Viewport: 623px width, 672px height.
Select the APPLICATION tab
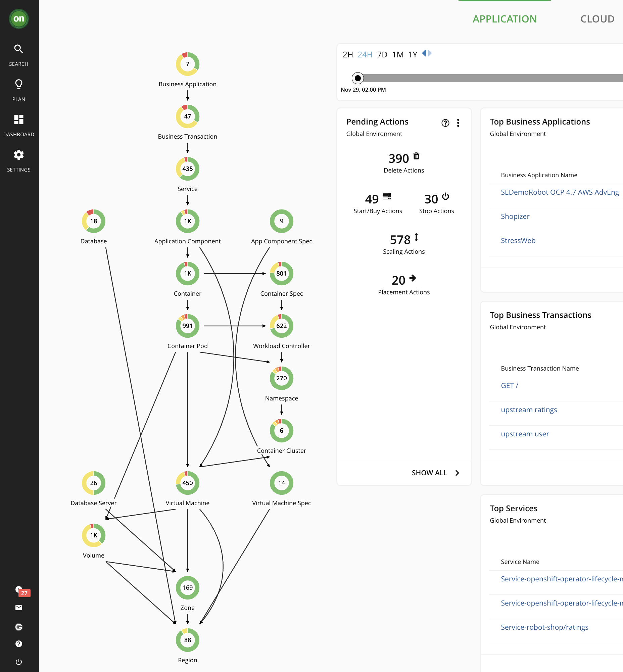pyautogui.click(x=504, y=19)
